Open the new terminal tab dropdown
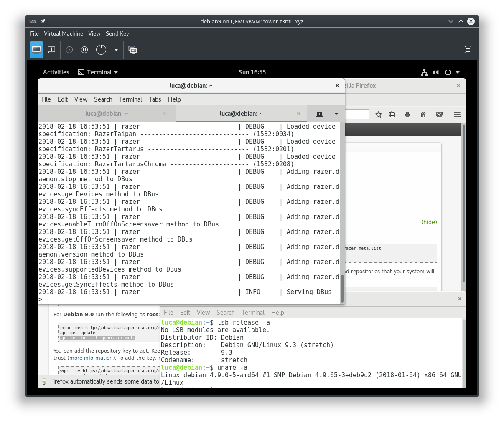The height and width of the screenshot is (422, 504). coord(336,114)
